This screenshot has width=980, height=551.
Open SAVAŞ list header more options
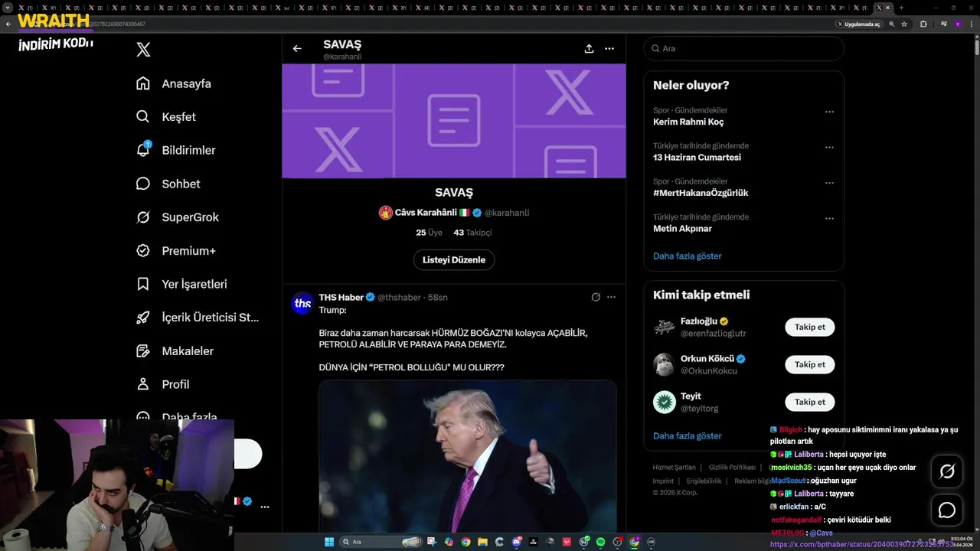[609, 48]
